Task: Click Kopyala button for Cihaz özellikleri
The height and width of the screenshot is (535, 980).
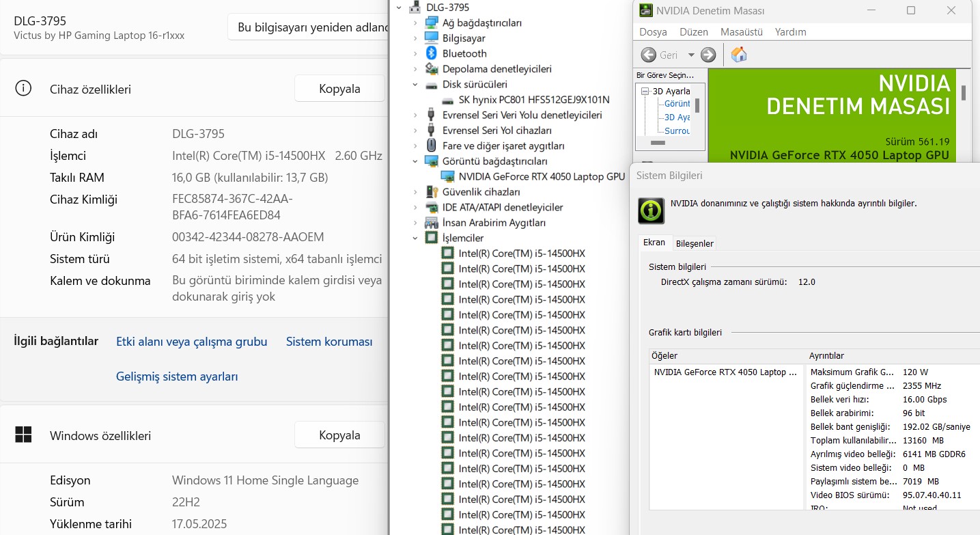Action: click(x=339, y=89)
